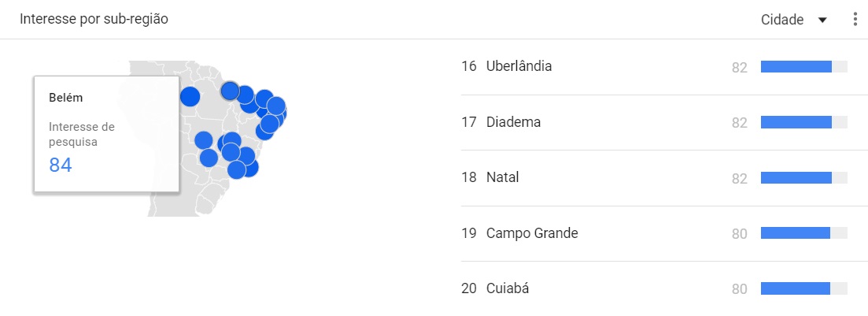Click the Natal city row
The image size is (868, 316).
502,178
